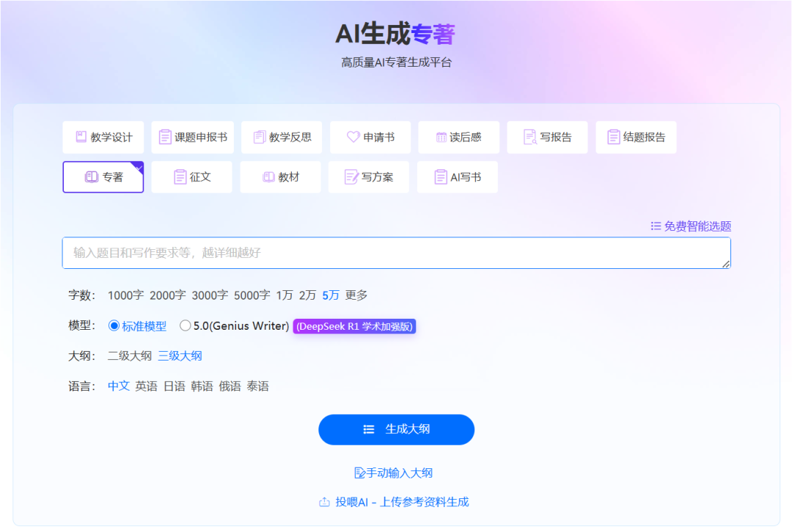Set word count to 1万

coord(285,295)
